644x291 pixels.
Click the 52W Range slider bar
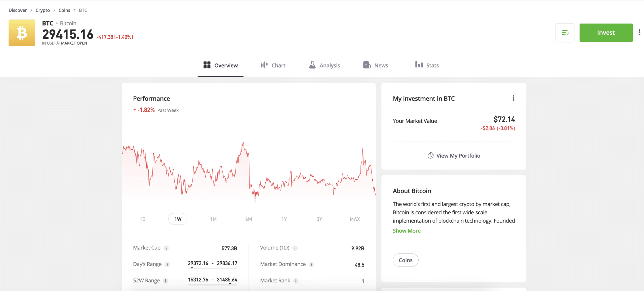[213, 285]
